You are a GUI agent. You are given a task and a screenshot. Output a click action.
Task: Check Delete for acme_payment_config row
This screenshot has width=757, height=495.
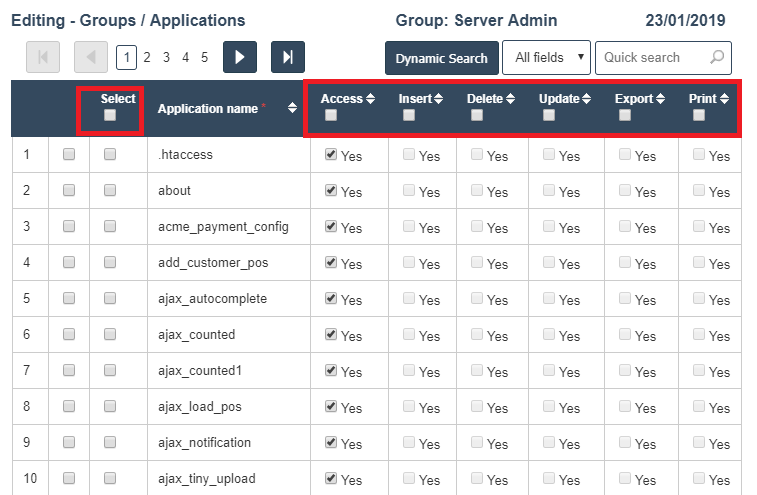(x=477, y=226)
